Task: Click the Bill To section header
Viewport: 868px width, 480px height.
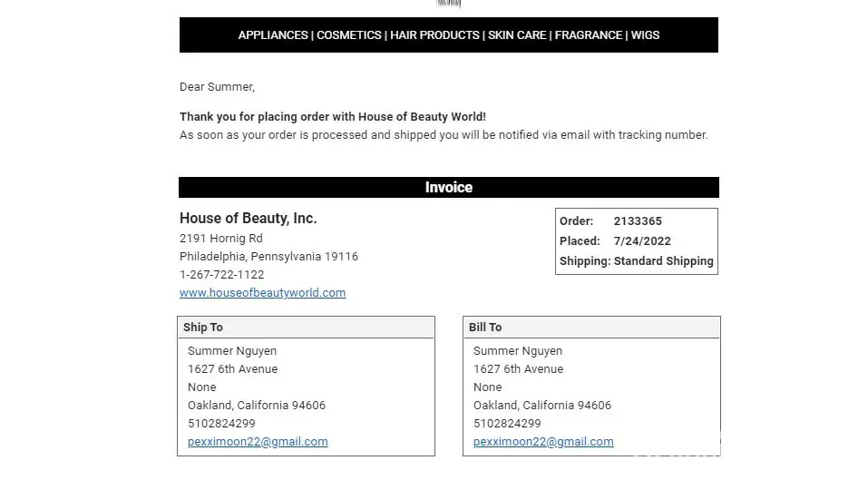Action: coord(485,328)
